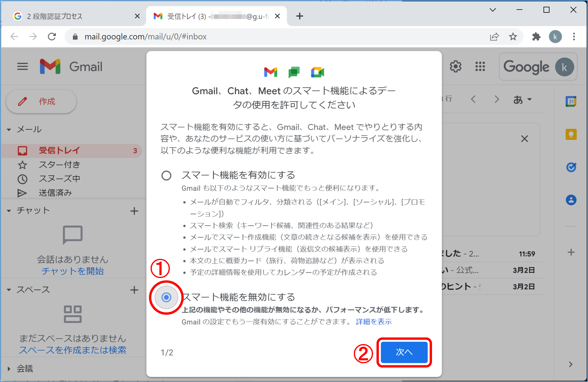Click スペースを作成または検索 link
This screenshot has height=382, width=588.
(x=73, y=350)
